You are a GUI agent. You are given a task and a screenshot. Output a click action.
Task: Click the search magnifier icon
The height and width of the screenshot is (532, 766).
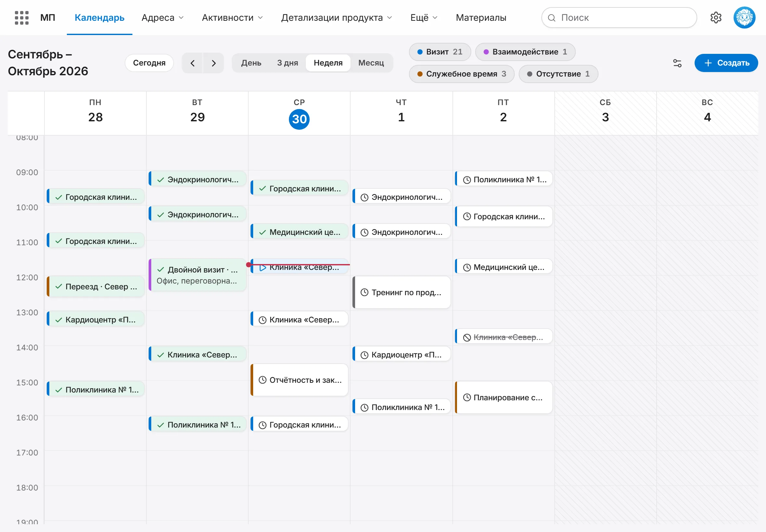551,18
